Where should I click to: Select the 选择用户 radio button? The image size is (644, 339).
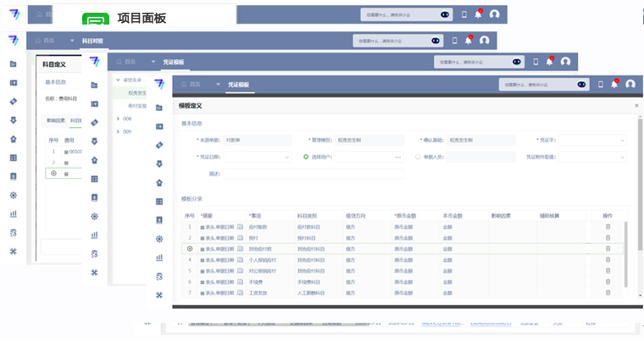click(306, 157)
